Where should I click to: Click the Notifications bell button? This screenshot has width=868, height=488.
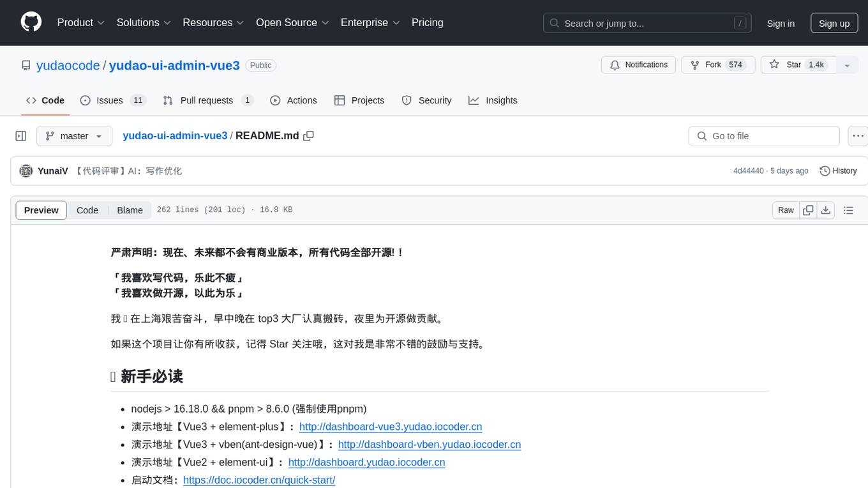[x=639, y=65]
